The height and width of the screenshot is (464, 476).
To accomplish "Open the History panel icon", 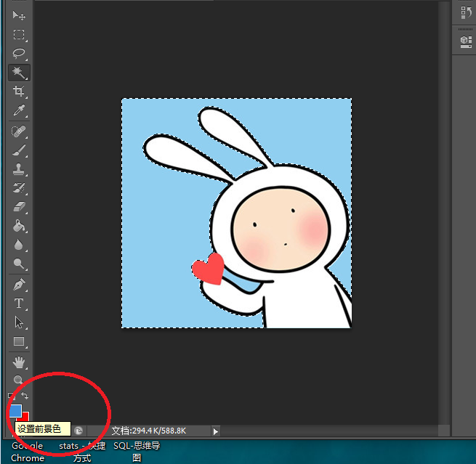I will (466, 13).
